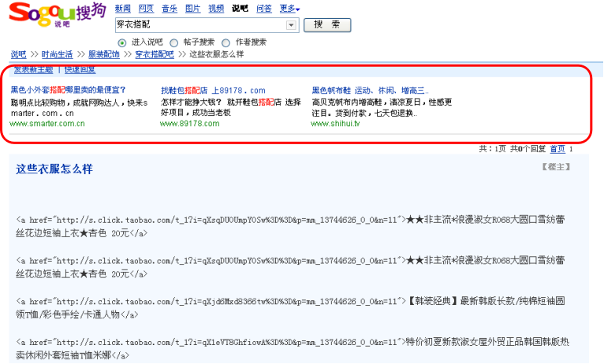This screenshot has width=604, height=364.
Task: Open the 图片 tab
Action: pyautogui.click(x=192, y=9)
